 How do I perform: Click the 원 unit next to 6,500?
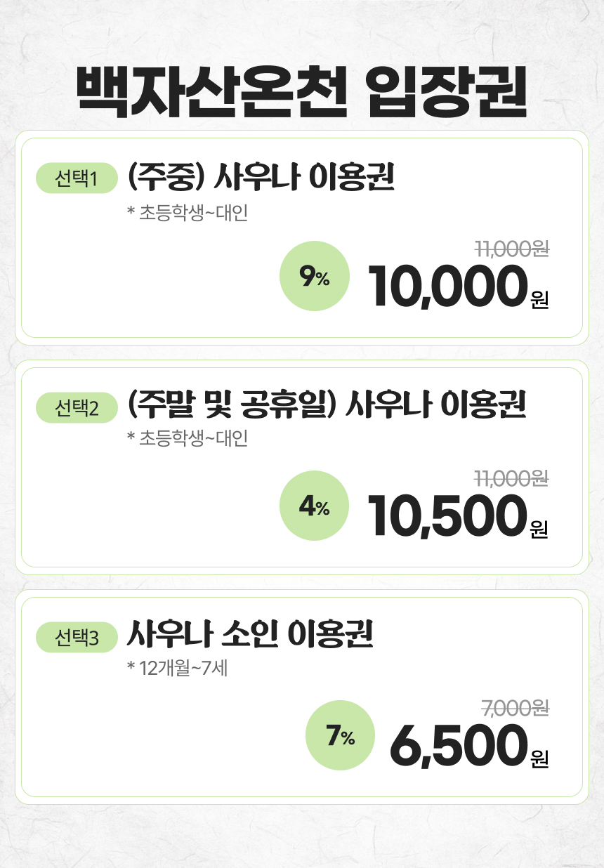pyautogui.click(x=539, y=758)
